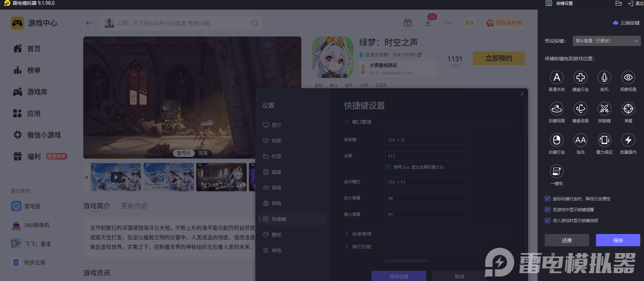Click the 迷你模式 shortcut field Ctrl + F1
The width and height of the screenshot is (644, 281).
tap(426, 182)
